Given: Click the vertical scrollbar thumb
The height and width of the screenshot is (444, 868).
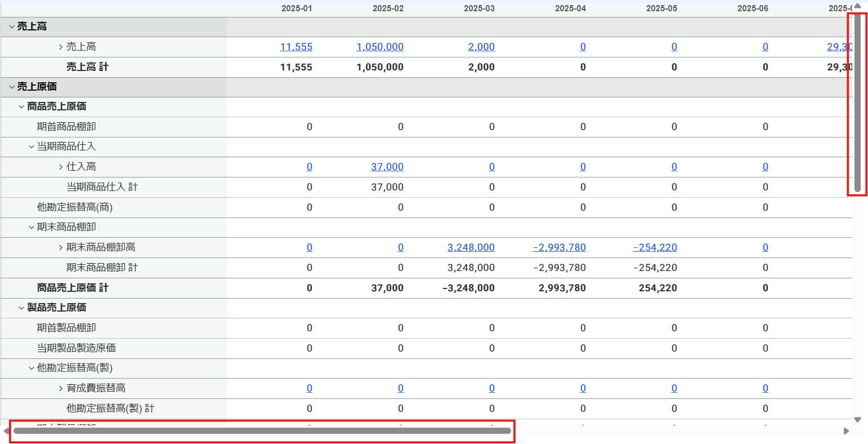Looking at the screenshot, I should pos(858,103).
